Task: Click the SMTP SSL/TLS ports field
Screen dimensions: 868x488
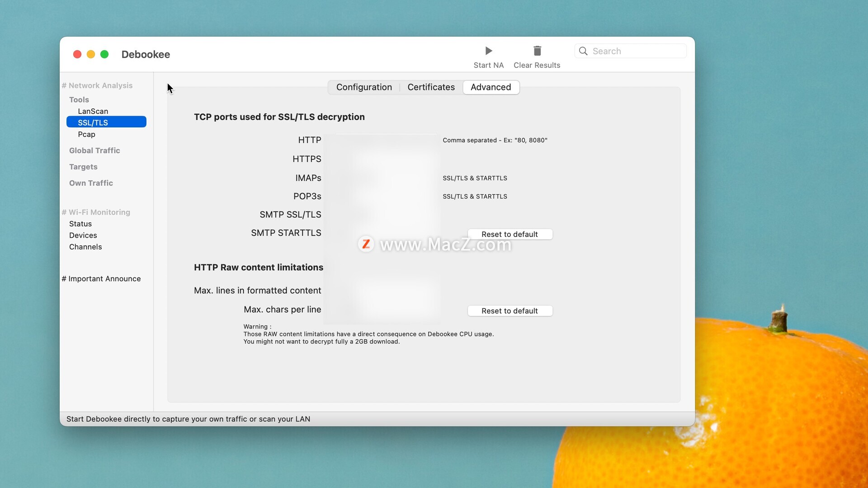Action: [382, 215]
